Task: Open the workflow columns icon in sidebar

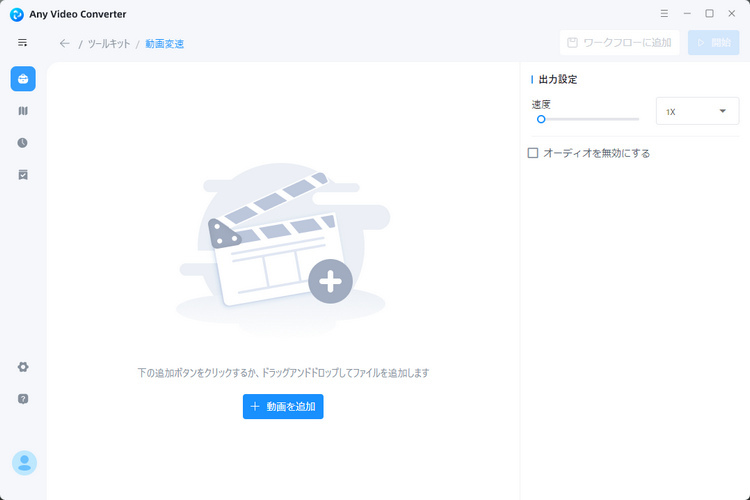Action: click(x=23, y=111)
